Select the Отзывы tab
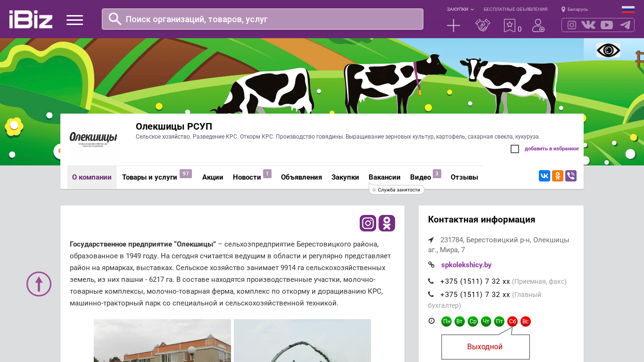Screen dimensions: 644x362 pos(464,177)
